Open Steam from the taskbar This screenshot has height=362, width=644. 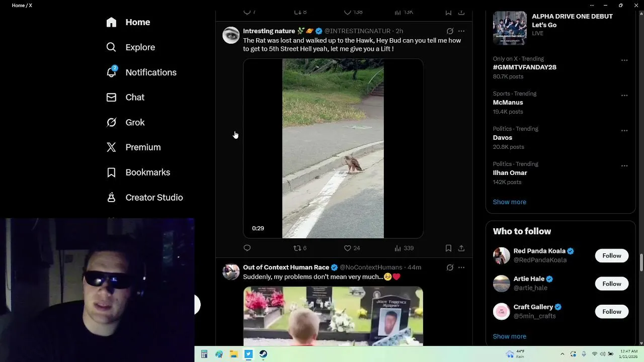click(x=264, y=354)
